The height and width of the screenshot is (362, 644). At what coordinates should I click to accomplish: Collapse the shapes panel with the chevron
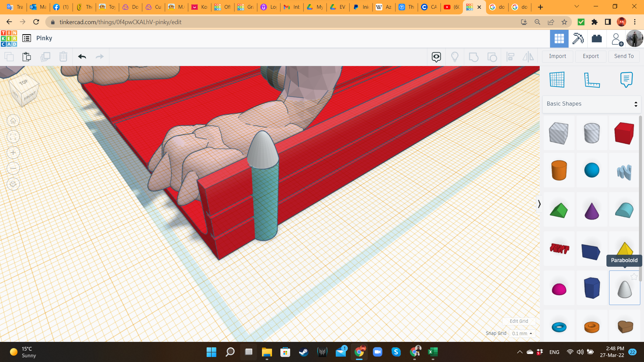click(539, 204)
